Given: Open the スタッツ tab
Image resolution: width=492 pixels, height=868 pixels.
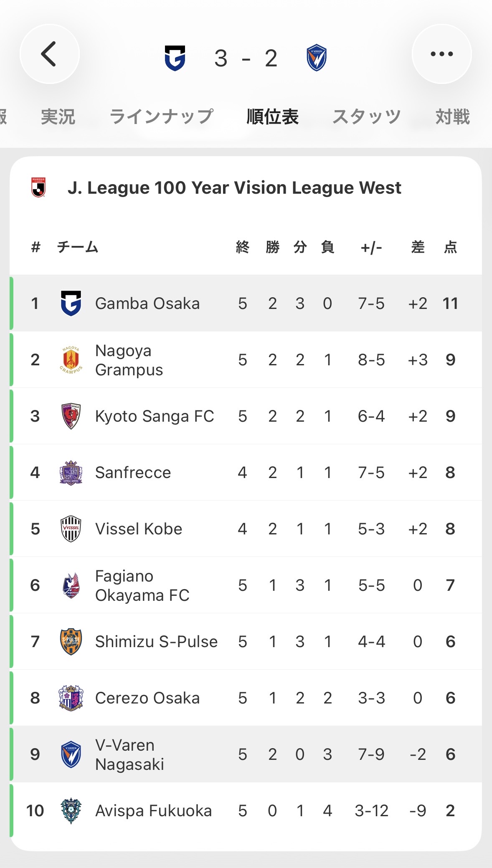Looking at the screenshot, I should pos(366,116).
